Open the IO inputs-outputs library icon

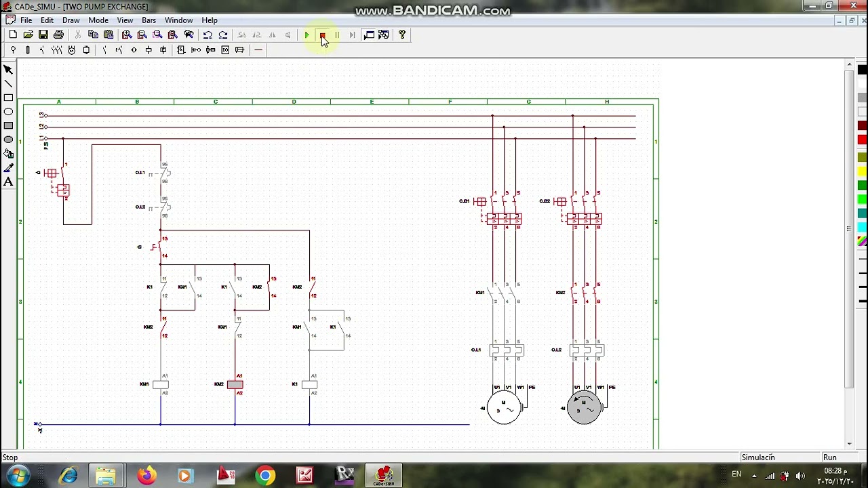click(225, 49)
